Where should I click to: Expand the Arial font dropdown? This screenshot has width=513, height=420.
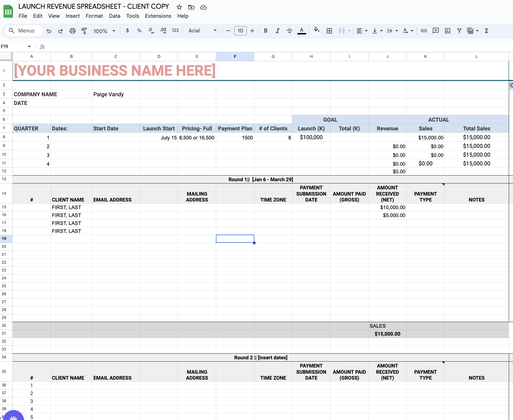point(202,31)
